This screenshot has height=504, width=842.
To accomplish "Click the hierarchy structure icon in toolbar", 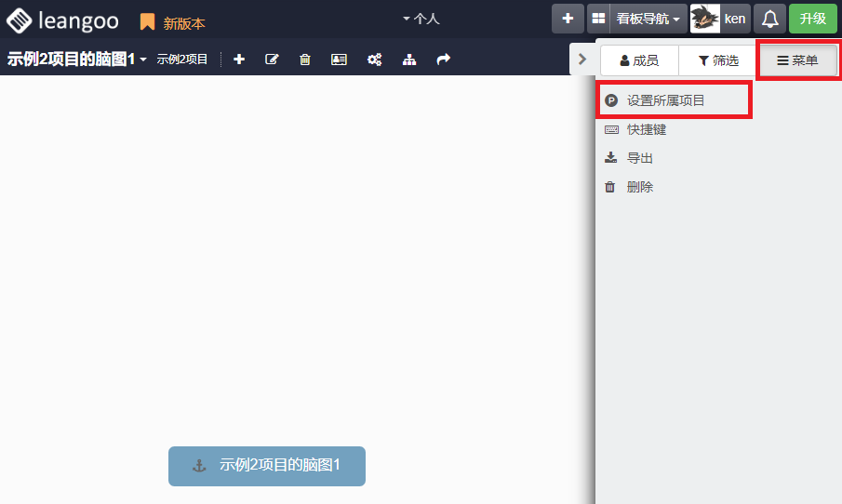I will 409,60.
